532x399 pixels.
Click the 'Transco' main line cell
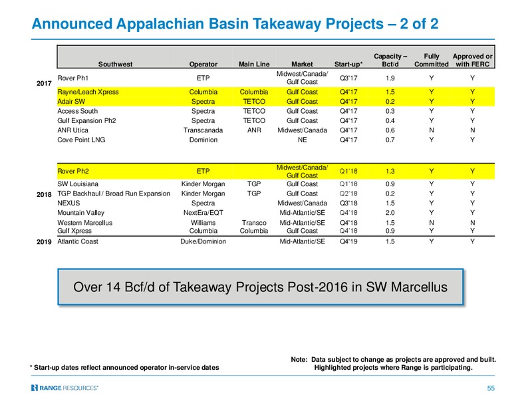pos(254,223)
